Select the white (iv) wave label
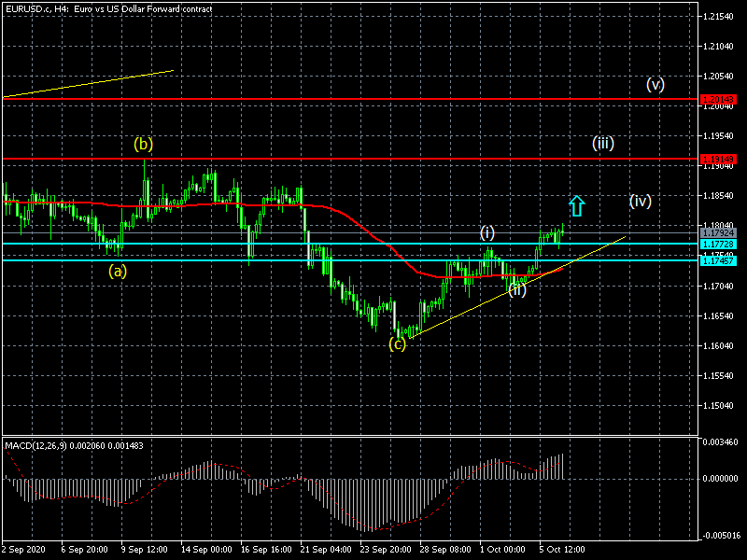Viewport: 747px width, 560px height. pyautogui.click(x=640, y=201)
